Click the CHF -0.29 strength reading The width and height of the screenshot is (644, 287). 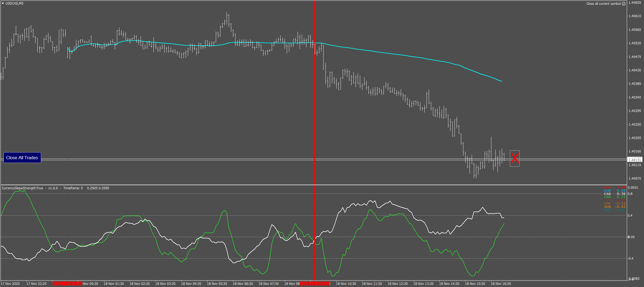tap(615, 204)
